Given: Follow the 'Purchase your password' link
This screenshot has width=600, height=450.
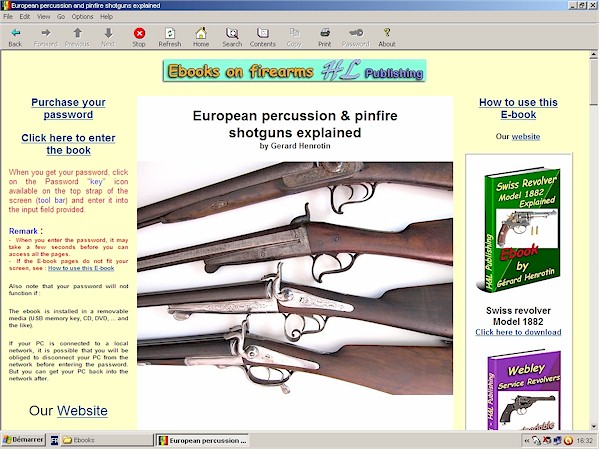Looking at the screenshot, I should point(68,108).
